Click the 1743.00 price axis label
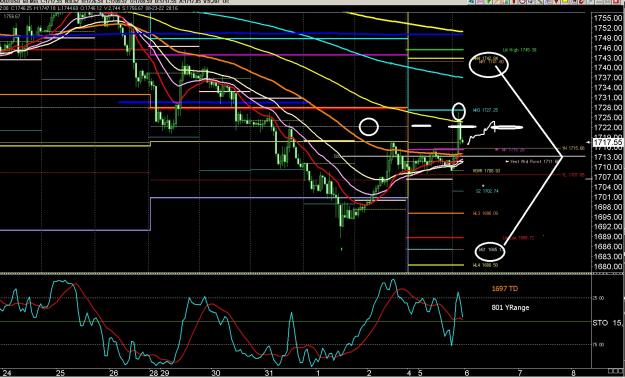This screenshot has width=625, height=378. click(x=608, y=58)
